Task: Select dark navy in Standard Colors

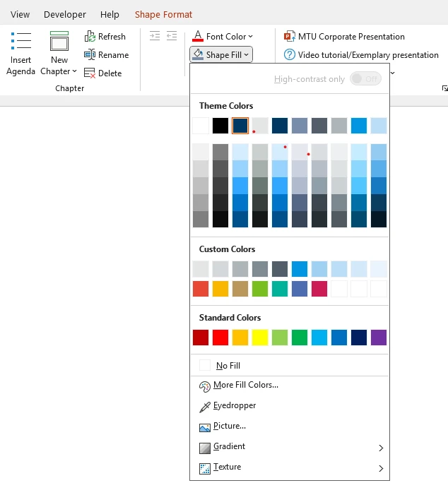Action: click(359, 338)
